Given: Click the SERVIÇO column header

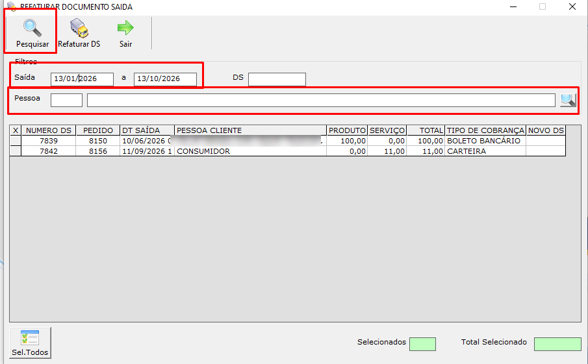Looking at the screenshot, I should 387,130.
